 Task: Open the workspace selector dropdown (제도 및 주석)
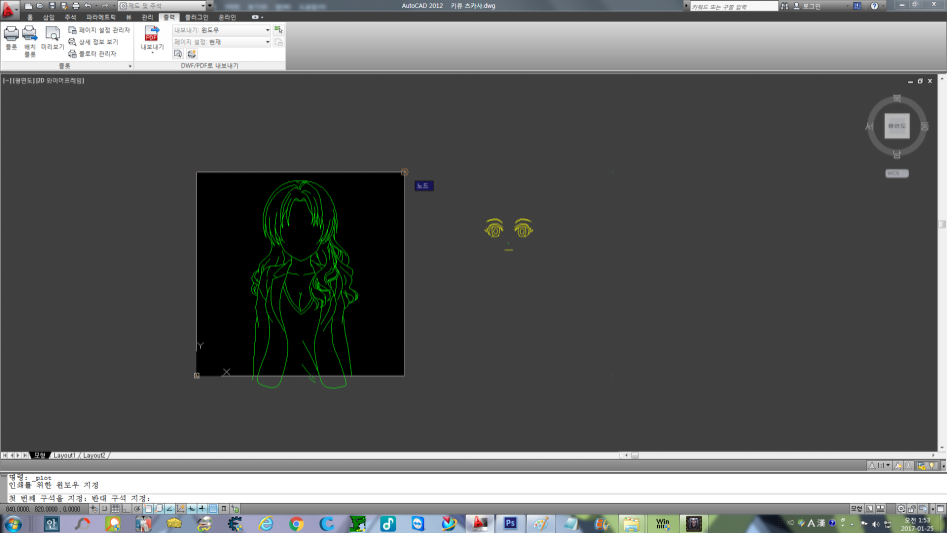click(162, 5)
